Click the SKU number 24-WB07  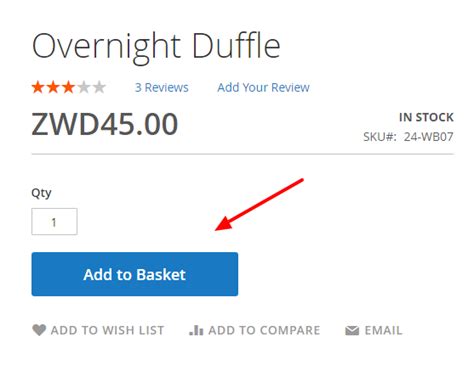point(429,137)
